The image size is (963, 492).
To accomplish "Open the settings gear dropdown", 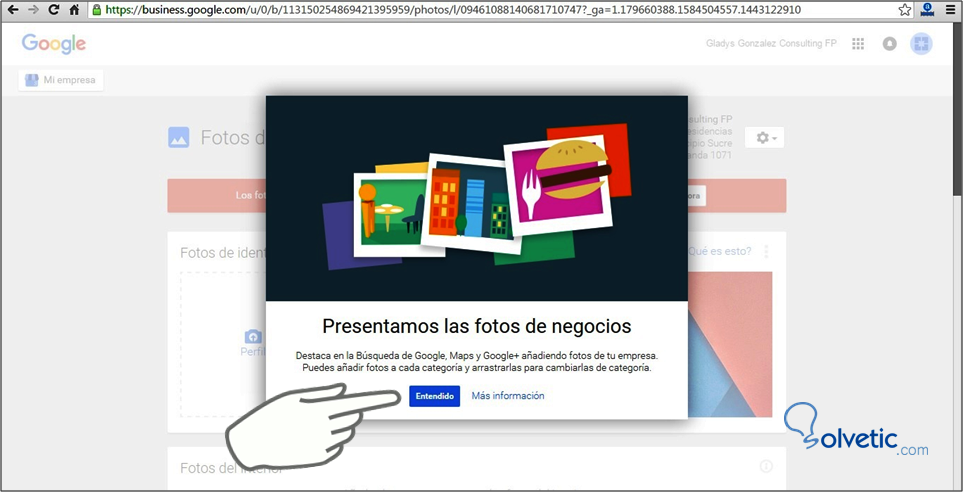I will [x=765, y=138].
